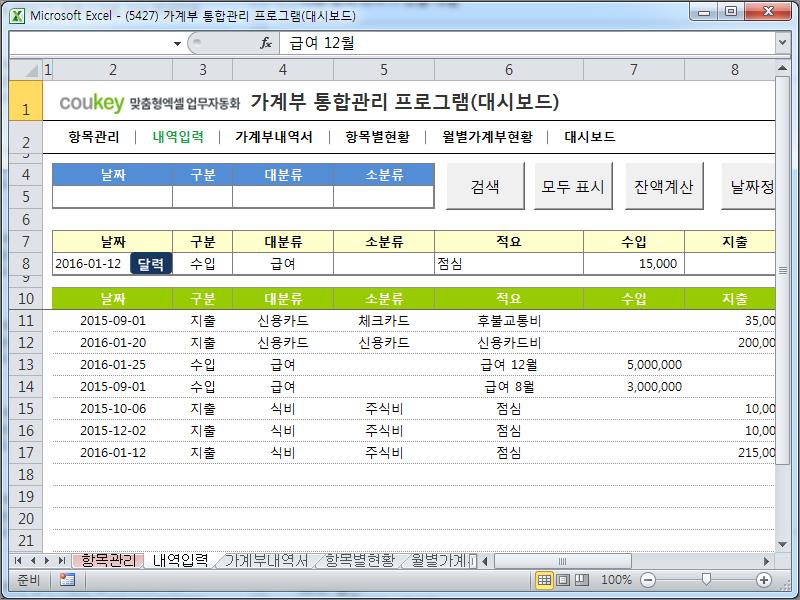Image resolution: width=800 pixels, height=600 pixels.
Task: Click the 검색 button
Action: pos(485,186)
